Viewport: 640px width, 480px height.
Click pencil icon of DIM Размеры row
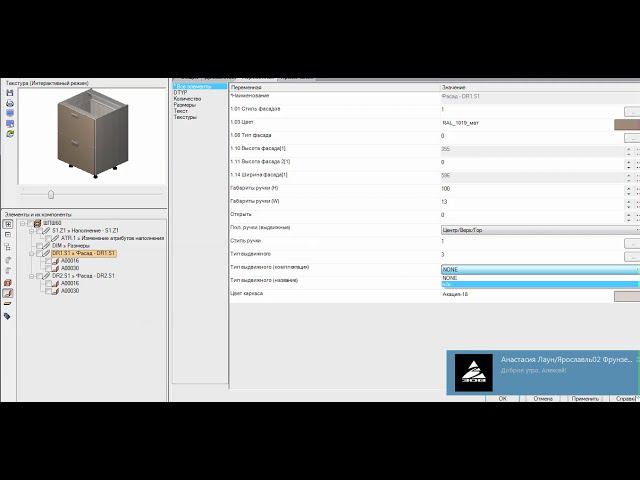47,246
